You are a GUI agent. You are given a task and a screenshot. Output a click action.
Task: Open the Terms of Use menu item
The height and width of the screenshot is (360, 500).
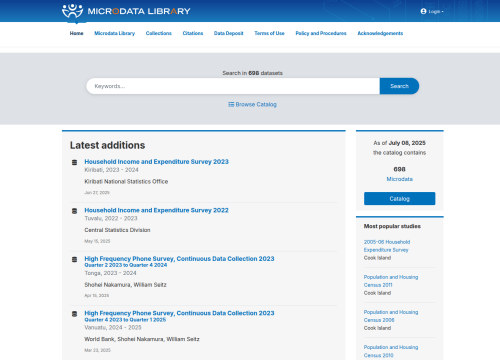click(x=269, y=33)
